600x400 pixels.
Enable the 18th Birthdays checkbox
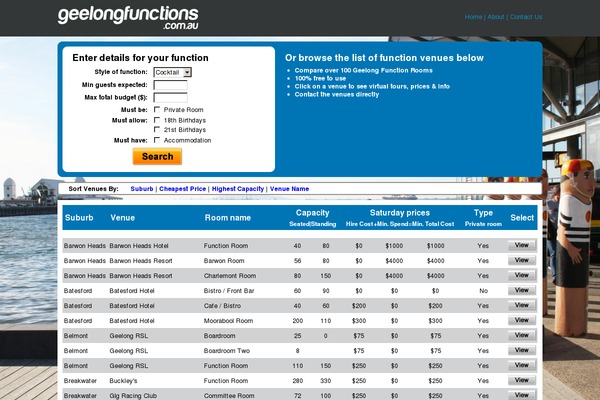click(157, 120)
